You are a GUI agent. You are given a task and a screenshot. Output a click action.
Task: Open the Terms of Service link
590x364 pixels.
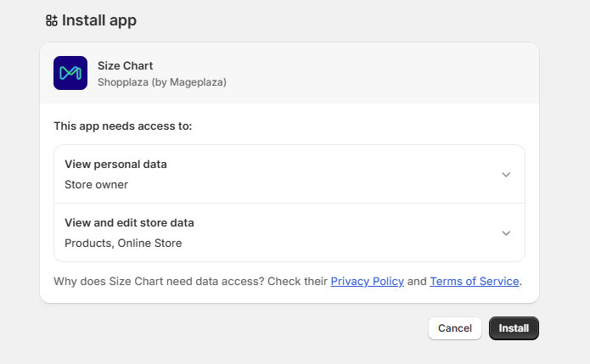click(475, 282)
